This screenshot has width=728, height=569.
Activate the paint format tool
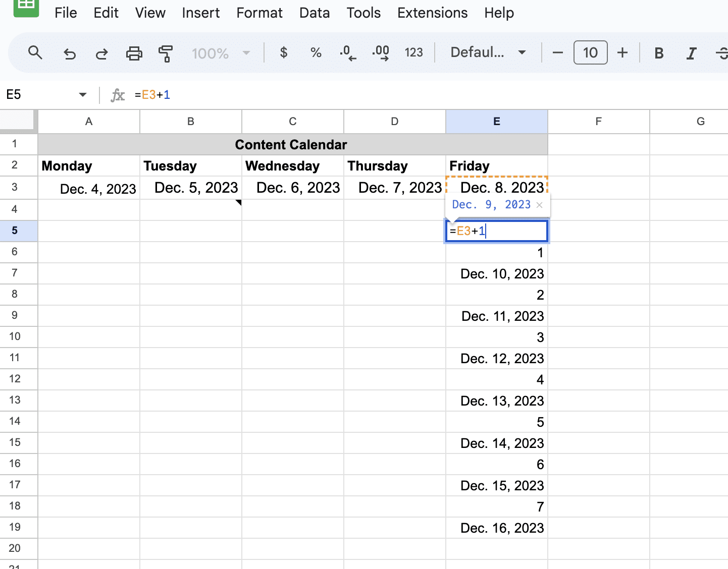click(x=165, y=53)
